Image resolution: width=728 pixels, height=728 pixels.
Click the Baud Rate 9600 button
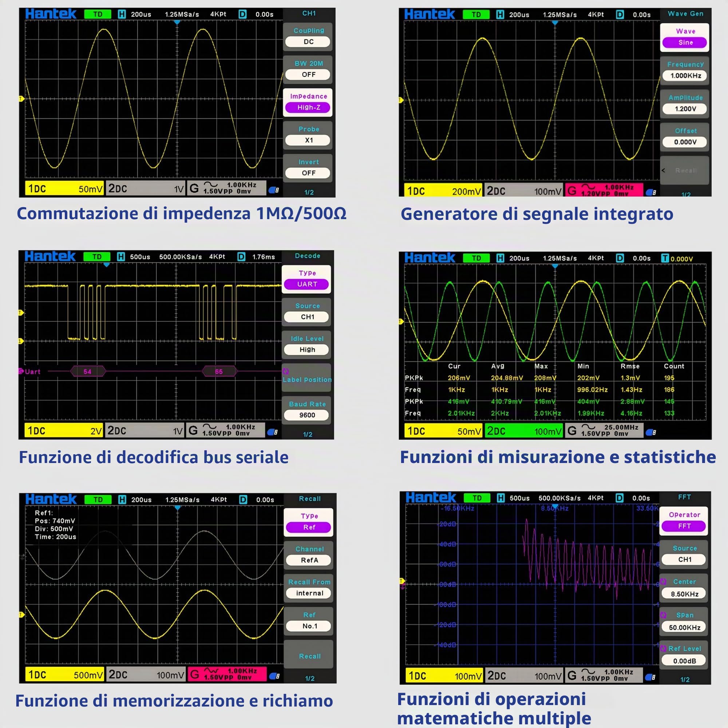307,410
